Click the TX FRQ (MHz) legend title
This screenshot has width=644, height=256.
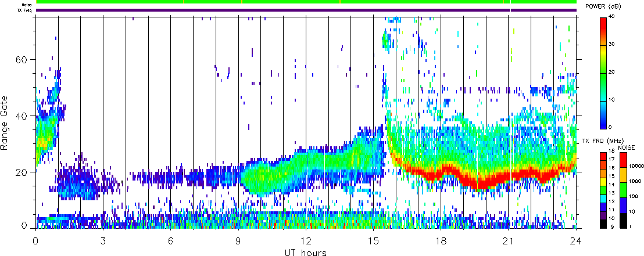click(603, 141)
